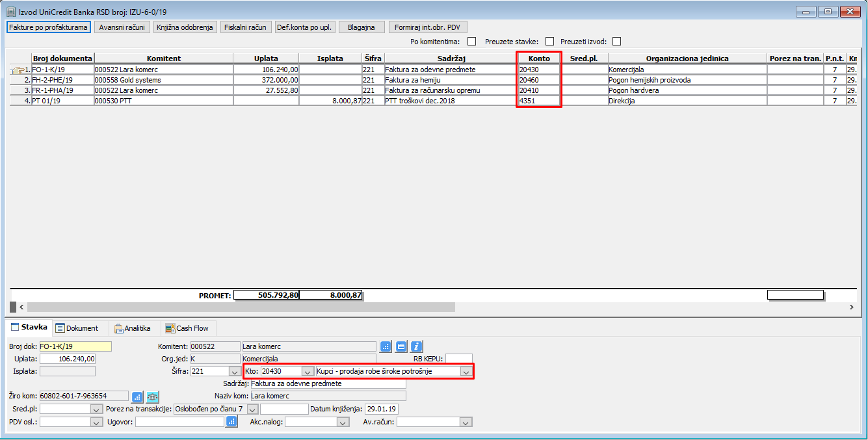Toggle the 'Preuzeti izvod' checkbox

(x=617, y=42)
